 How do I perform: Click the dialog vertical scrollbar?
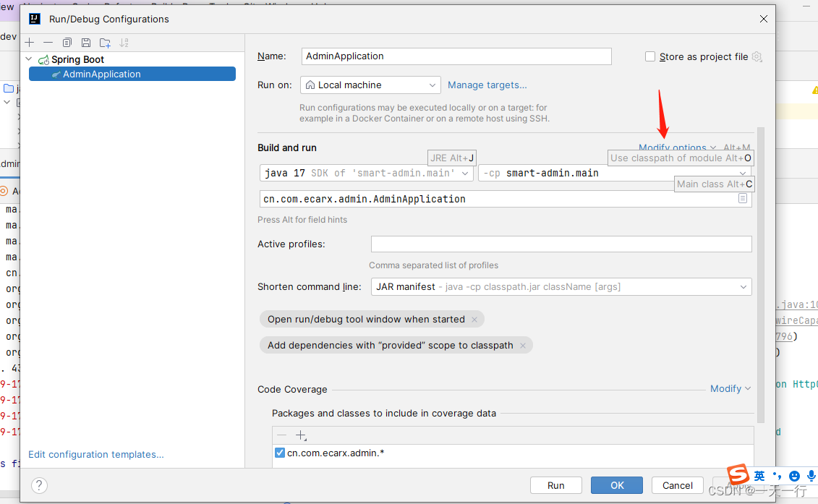(761, 275)
